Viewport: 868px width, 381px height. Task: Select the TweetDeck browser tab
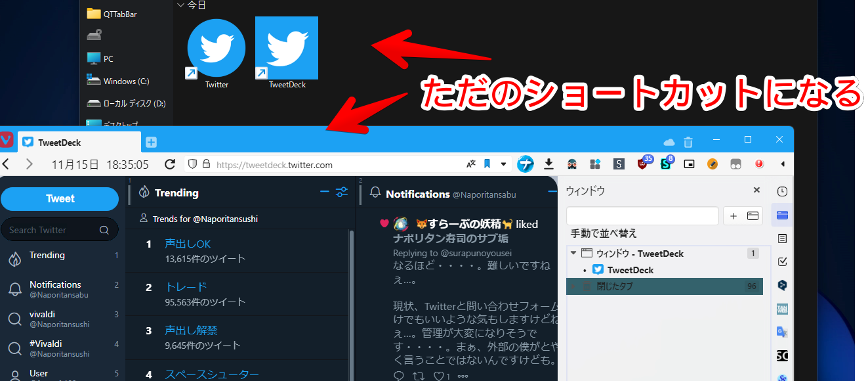tap(79, 142)
